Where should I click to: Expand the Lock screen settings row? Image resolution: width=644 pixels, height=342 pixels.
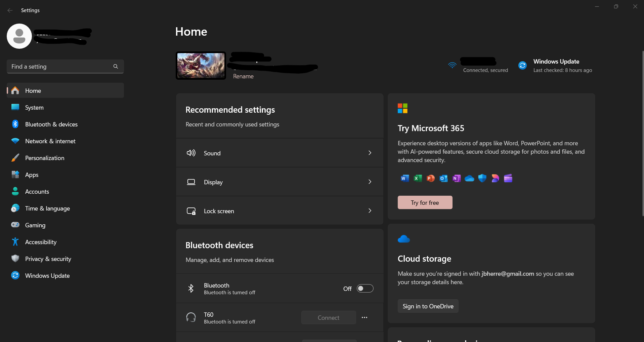[370, 211]
